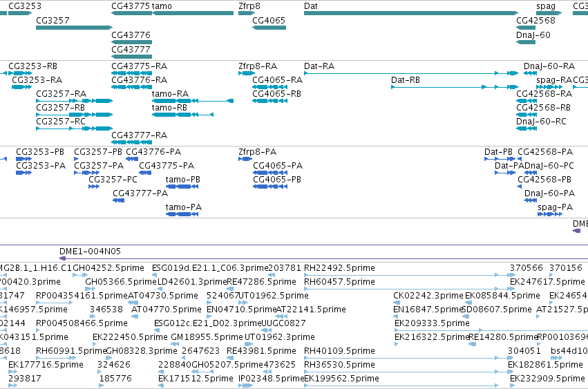Open EST EK199562.5prime
Viewport: 588px width, 389px height.
coord(341,379)
